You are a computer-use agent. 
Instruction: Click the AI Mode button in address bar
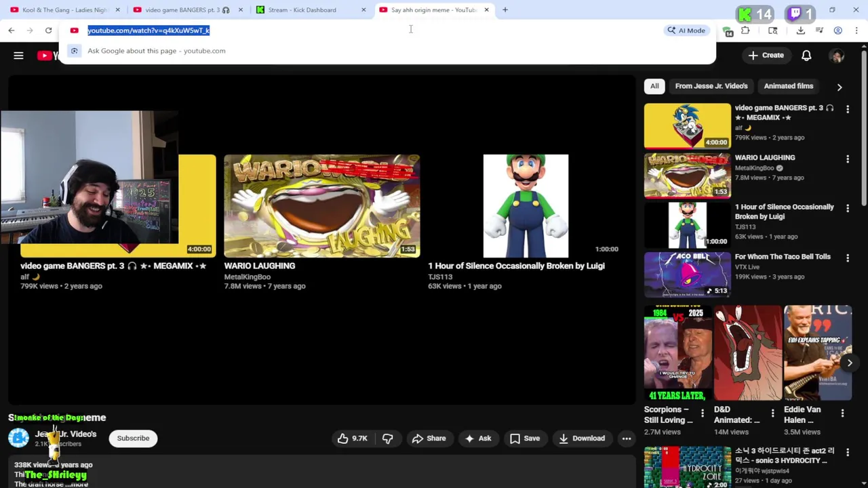(686, 30)
